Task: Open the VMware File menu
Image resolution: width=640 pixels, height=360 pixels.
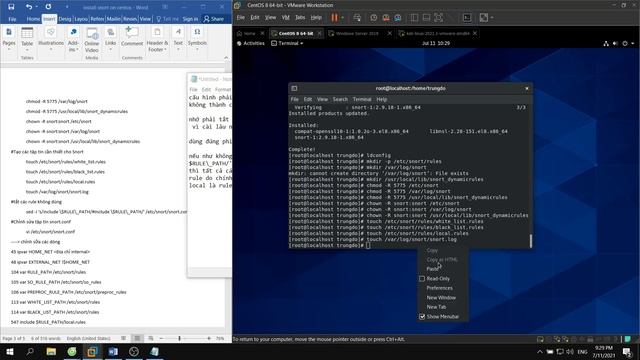Action: click(x=241, y=18)
